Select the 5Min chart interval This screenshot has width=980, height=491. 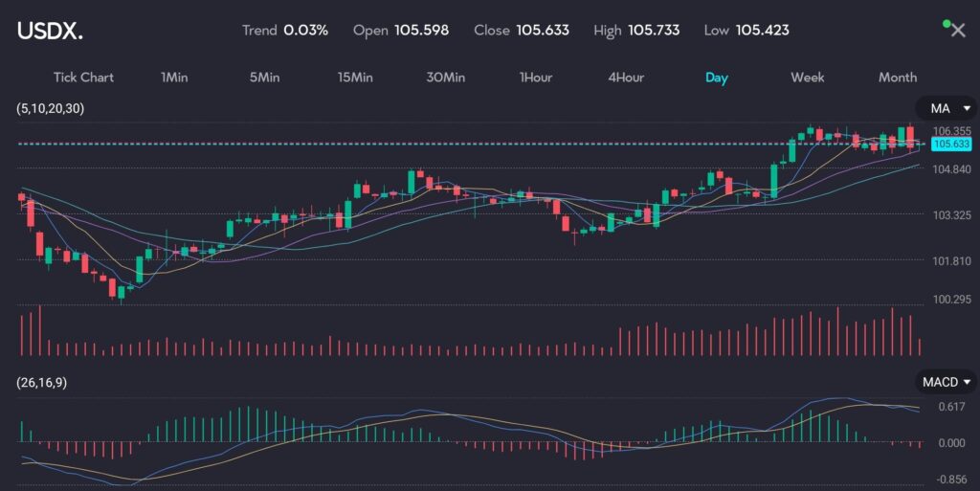pos(264,78)
